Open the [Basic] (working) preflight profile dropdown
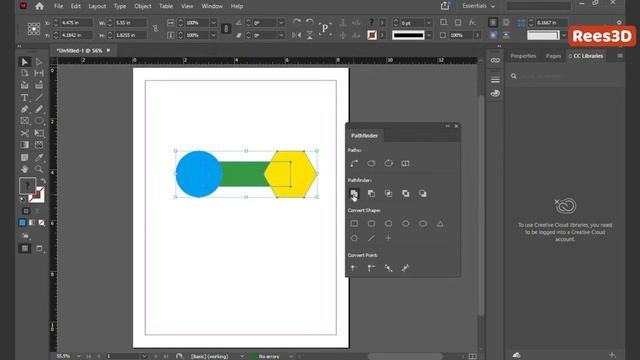Image resolution: width=640 pixels, height=360 pixels. click(x=242, y=356)
